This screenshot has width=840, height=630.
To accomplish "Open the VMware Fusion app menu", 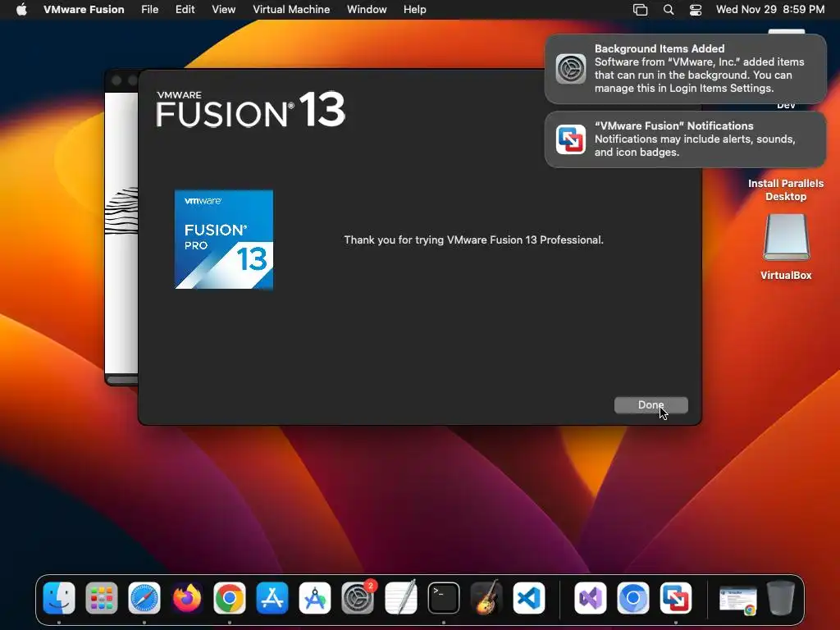I will (84, 10).
